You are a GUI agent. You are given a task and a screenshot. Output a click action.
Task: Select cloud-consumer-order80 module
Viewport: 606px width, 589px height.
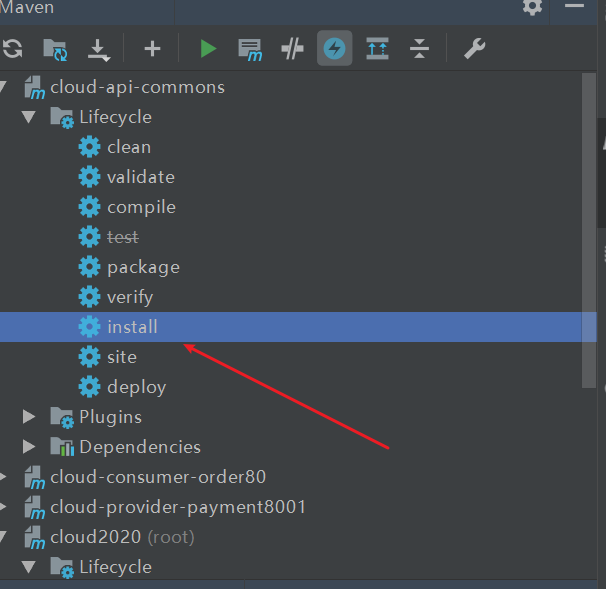click(158, 477)
